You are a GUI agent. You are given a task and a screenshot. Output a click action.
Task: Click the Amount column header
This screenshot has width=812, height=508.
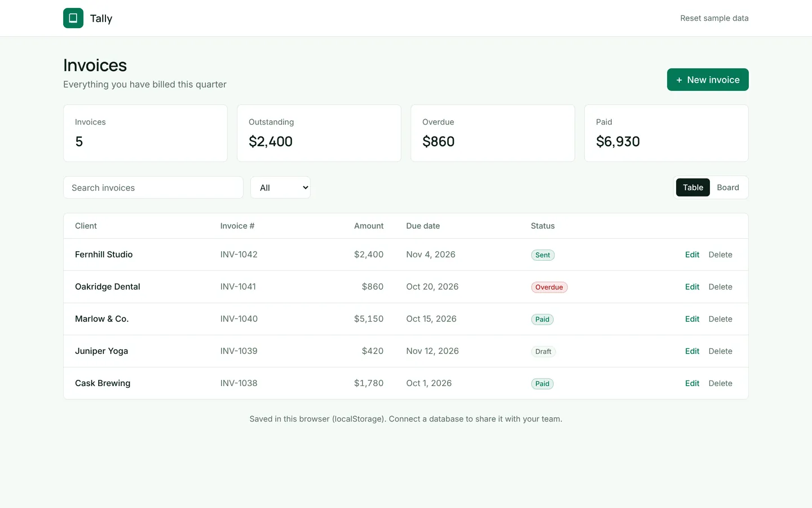(369, 226)
